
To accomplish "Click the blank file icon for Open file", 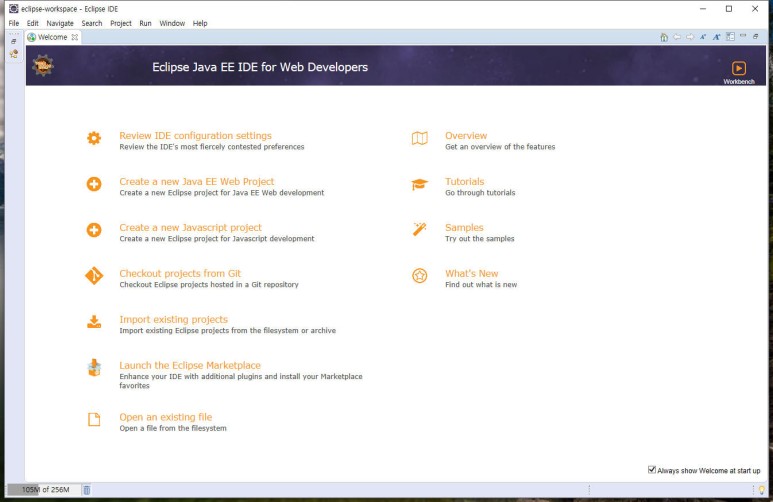I will point(94,420).
